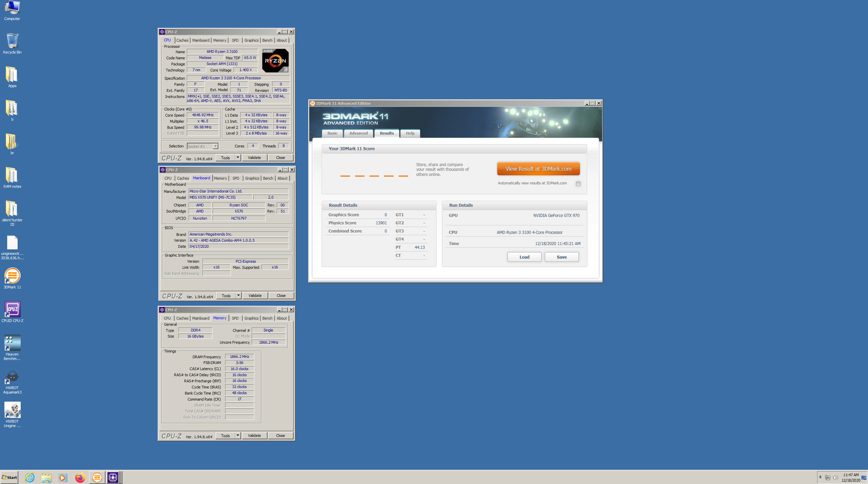Click the Save button in Run Details
This screenshot has height=484, width=868.
(x=561, y=257)
